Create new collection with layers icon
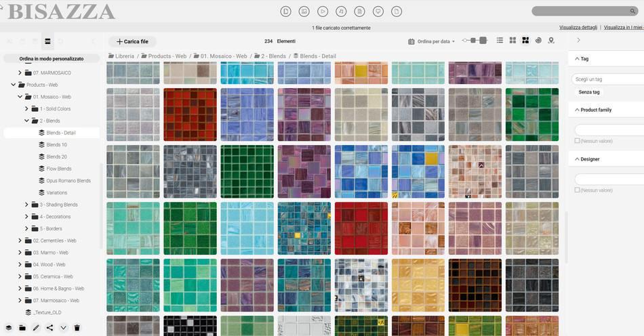 tap(9, 328)
